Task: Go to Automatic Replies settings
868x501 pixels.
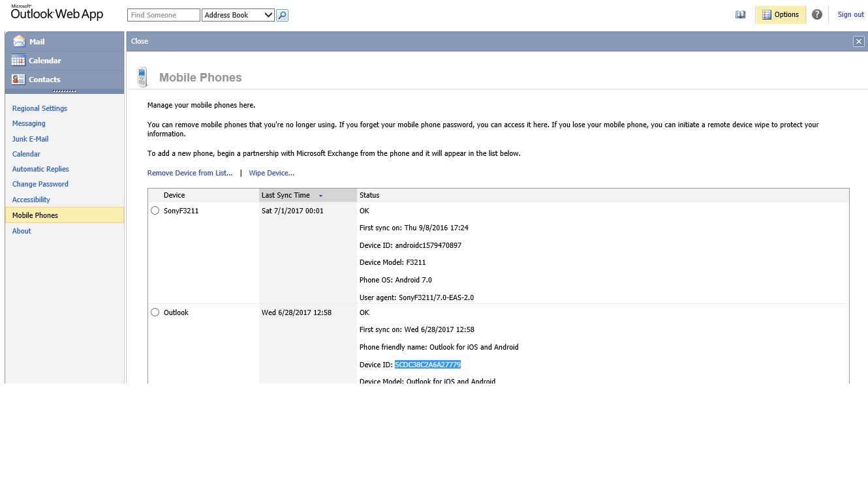Action: click(x=40, y=169)
